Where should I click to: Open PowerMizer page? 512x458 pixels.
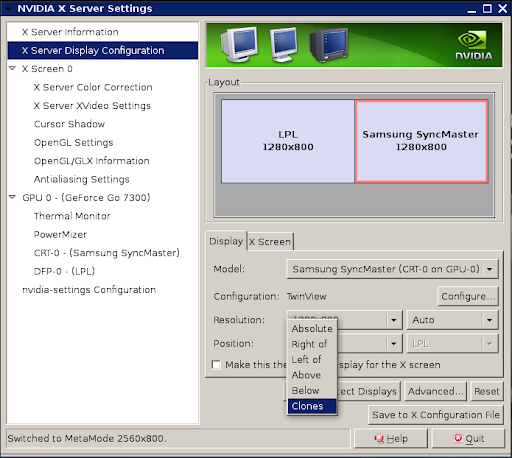pyautogui.click(x=60, y=234)
